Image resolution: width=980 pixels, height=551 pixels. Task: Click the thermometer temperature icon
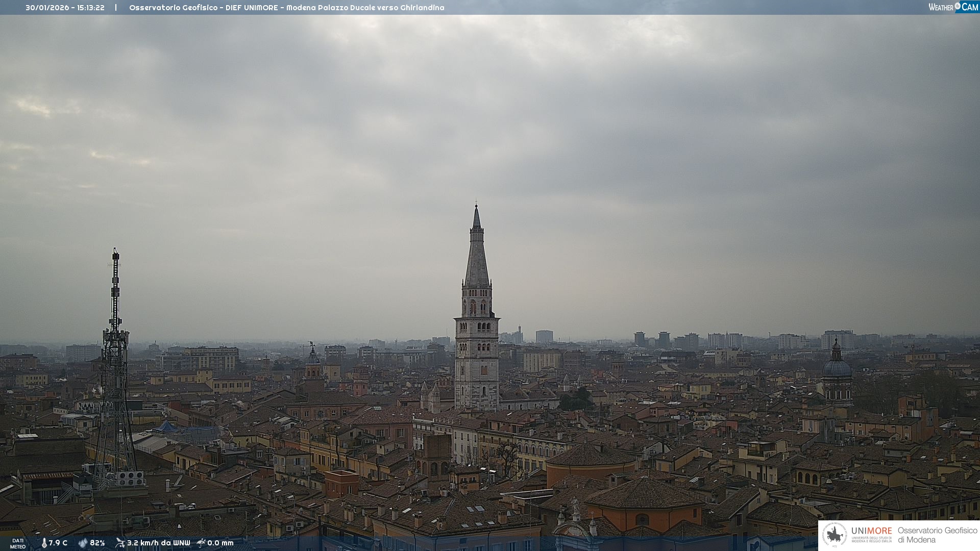pos(44,543)
